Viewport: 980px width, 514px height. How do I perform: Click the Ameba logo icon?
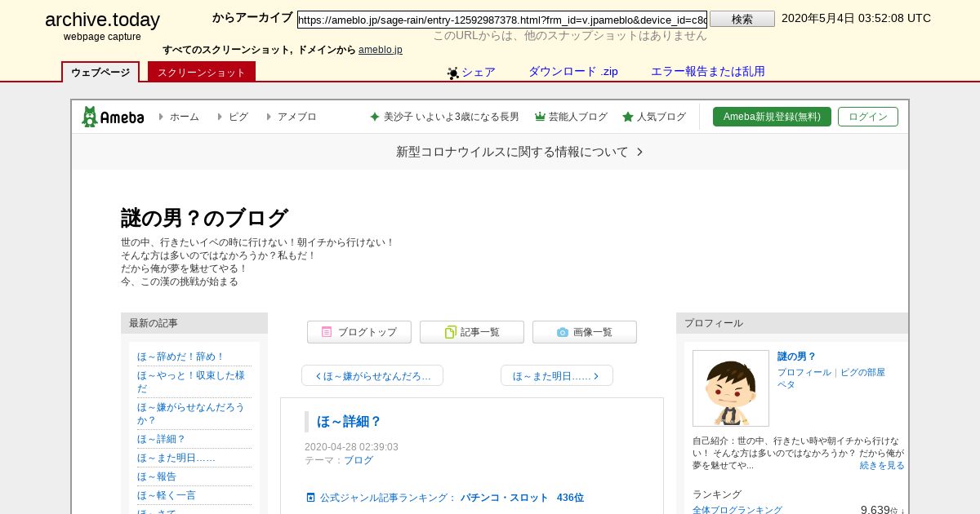click(x=113, y=117)
